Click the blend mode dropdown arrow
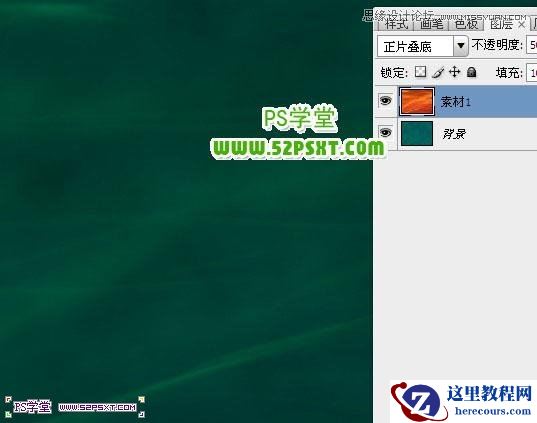This screenshot has height=423, width=537. pos(461,46)
